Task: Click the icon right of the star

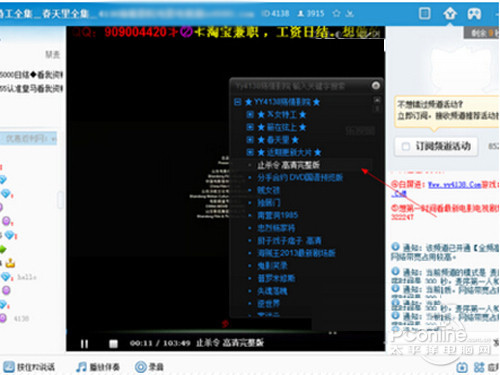Action: pos(349,14)
